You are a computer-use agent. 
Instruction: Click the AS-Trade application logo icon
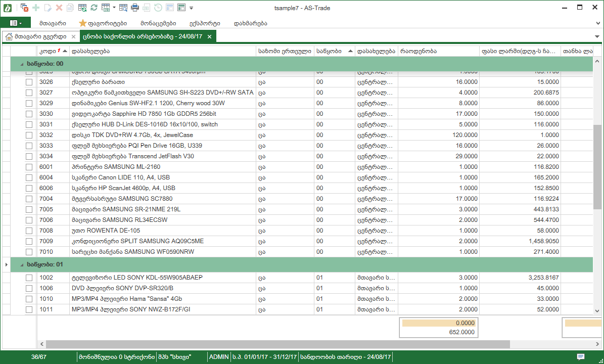pyautogui.click(x=7, y=8)
